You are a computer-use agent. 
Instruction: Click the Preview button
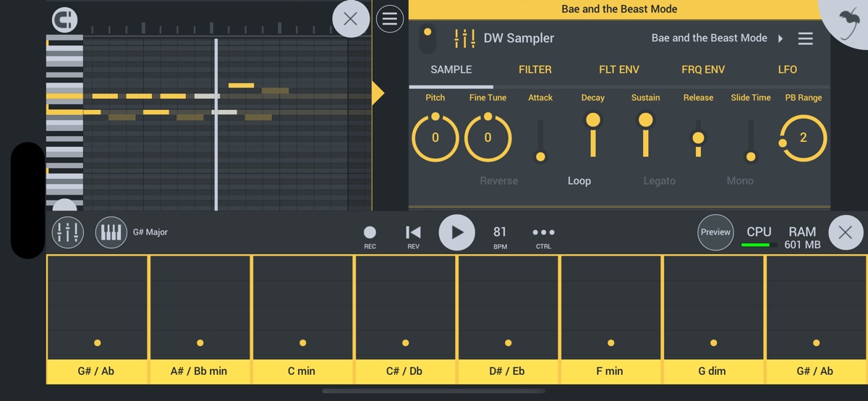click(715, 232)
